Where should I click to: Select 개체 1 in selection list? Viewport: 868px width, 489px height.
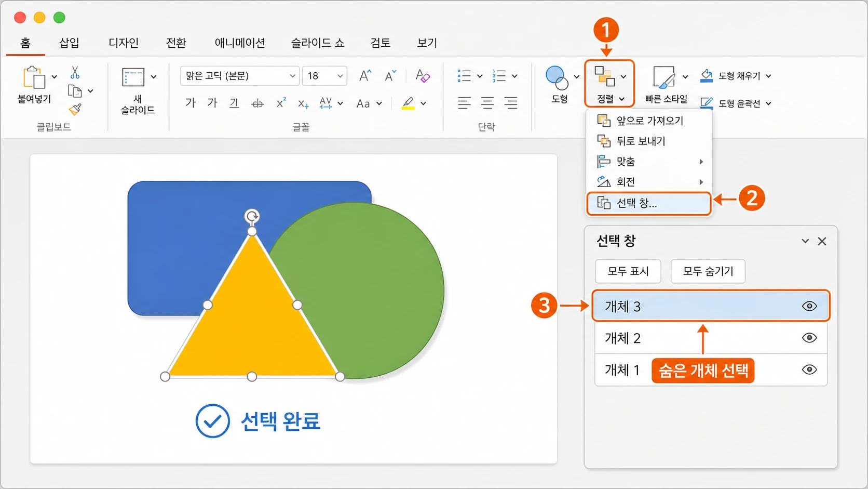click(711, 370)
